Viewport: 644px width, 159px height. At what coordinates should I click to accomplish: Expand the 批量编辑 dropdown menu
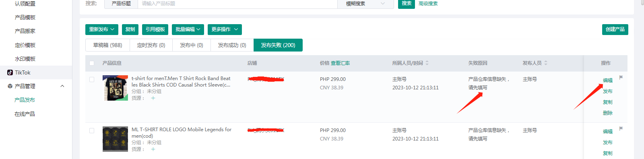[188, 29]
